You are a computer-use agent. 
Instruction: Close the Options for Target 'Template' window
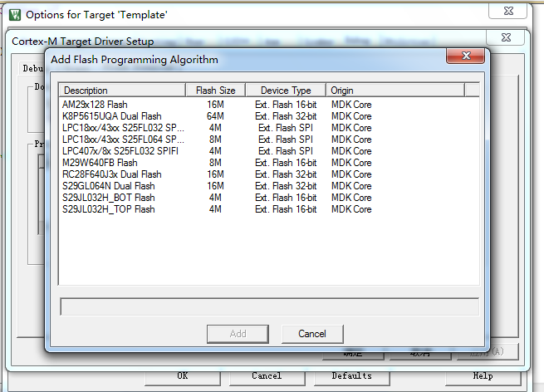(508, 11)
